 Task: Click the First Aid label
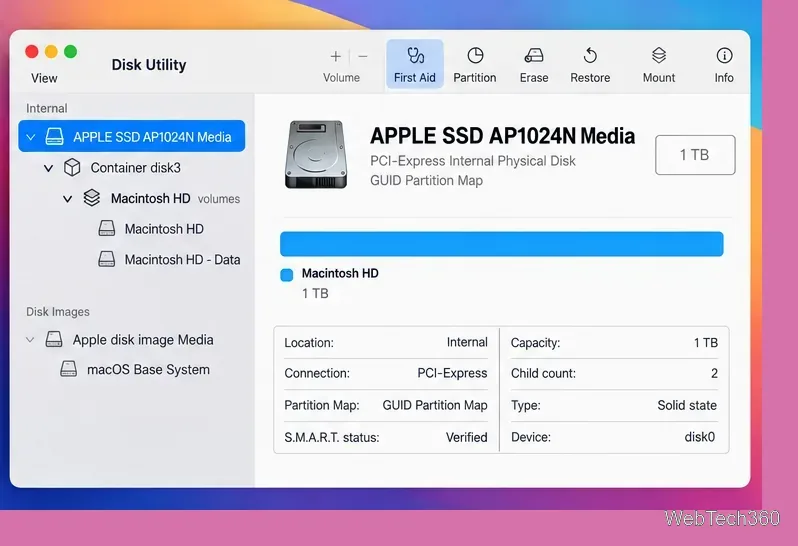point(414,78)
